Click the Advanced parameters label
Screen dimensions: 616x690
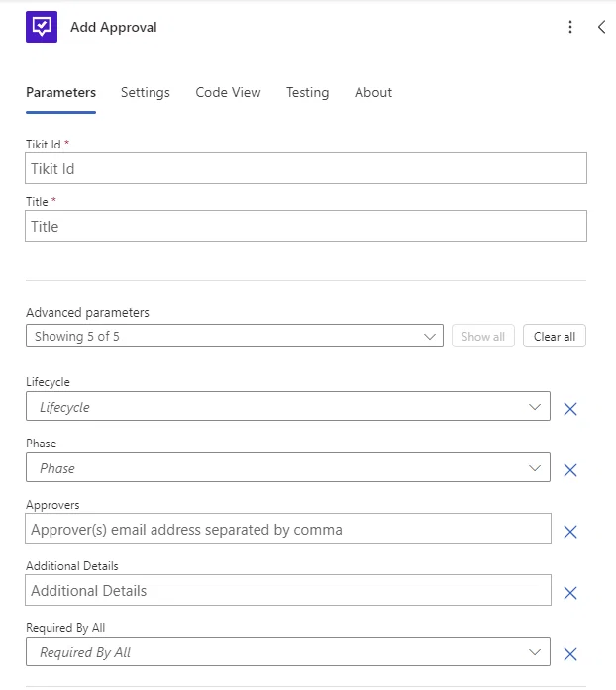[87, 313]
